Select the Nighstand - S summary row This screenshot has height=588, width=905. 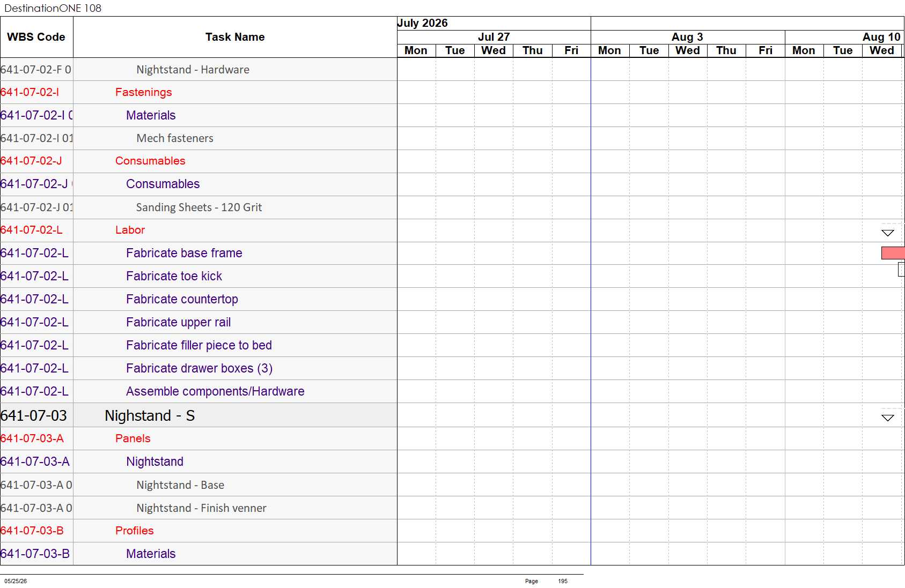(198, 415)
